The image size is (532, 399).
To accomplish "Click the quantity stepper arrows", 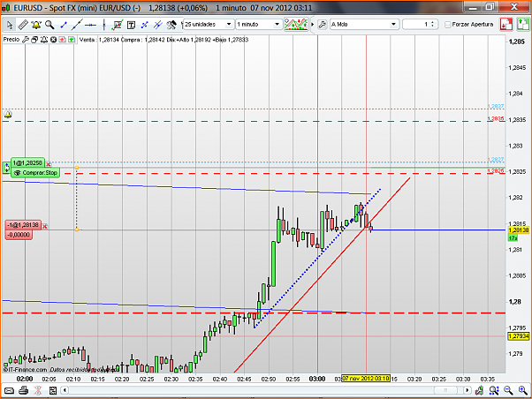I will click(432, 25).
